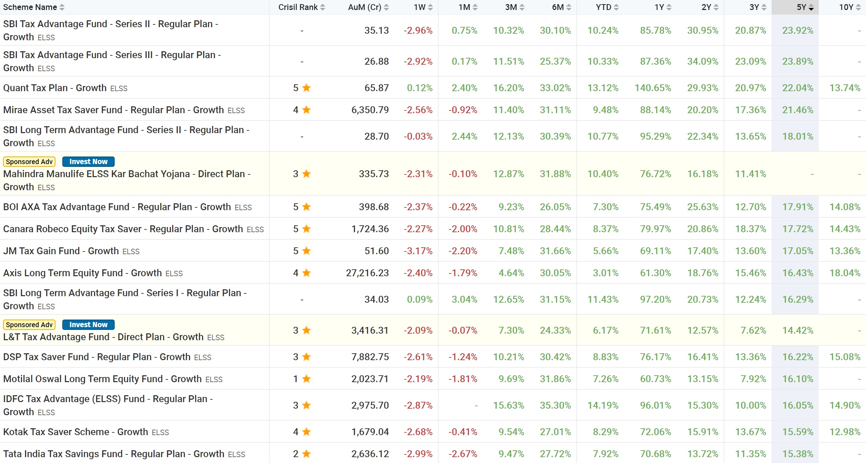Toggle 5Y column sort direction arrow

tap(811, 8)
